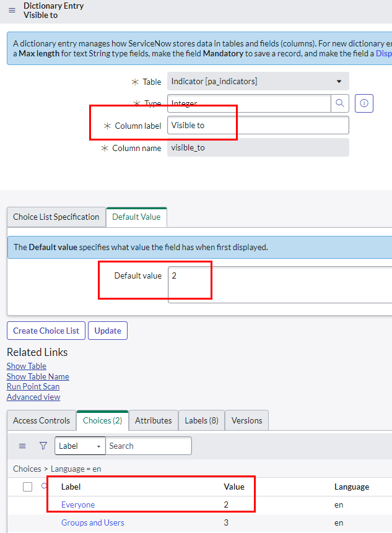Open the Labels (8) tab
Image resolution: width=392 pixels, height=533 pixels.
pos(201,421)
